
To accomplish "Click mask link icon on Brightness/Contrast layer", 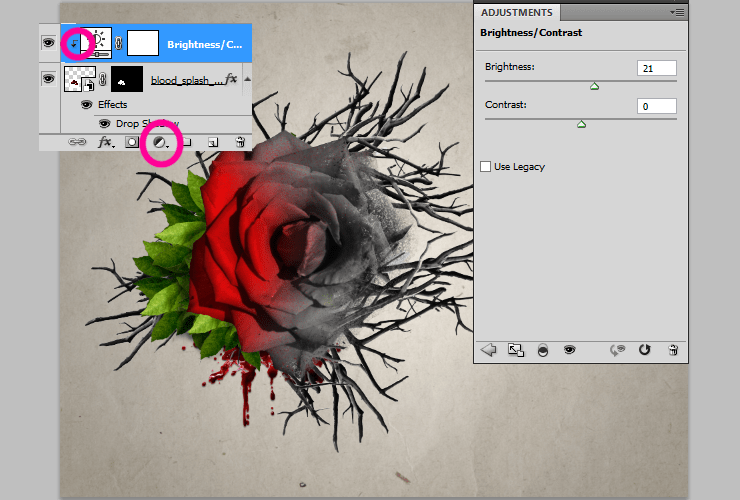I will (x=119, y=43).
